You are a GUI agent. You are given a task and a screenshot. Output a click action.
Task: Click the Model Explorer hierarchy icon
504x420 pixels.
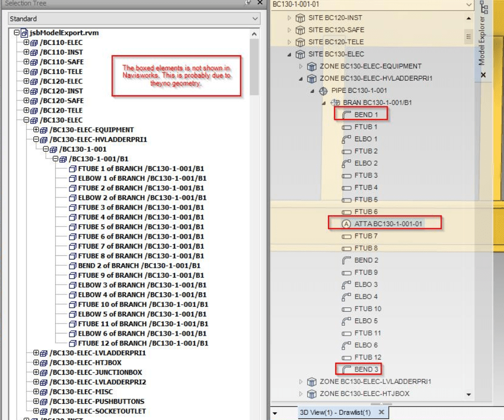[484, 8]
